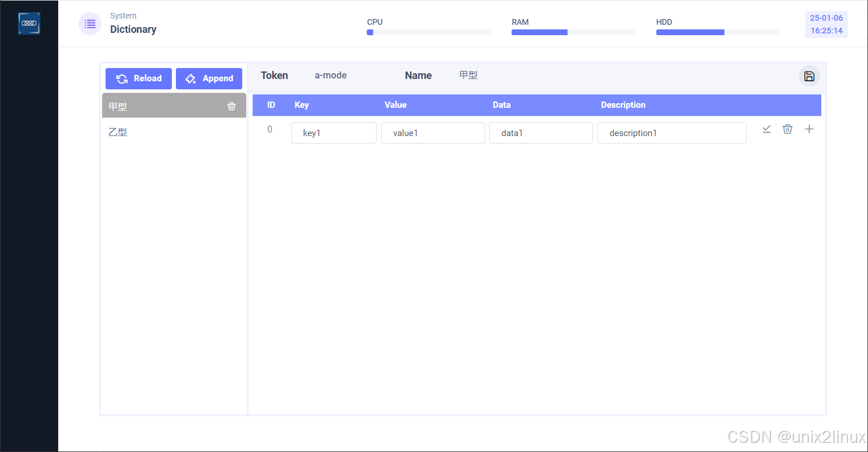Click the app logo in the dark sidebar
The height and width of the screenshot is (452, 868).
[29, 24]
